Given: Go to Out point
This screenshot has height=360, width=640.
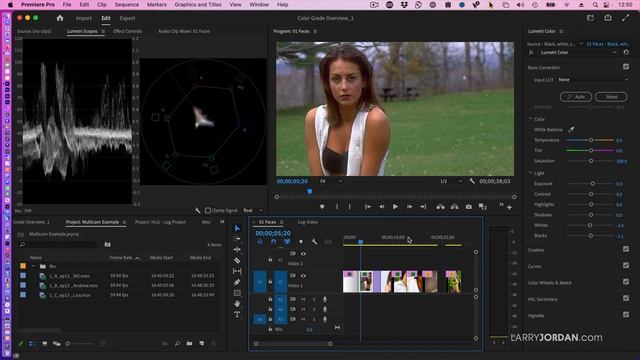Looking at the screenshot, I should (423, 207).
